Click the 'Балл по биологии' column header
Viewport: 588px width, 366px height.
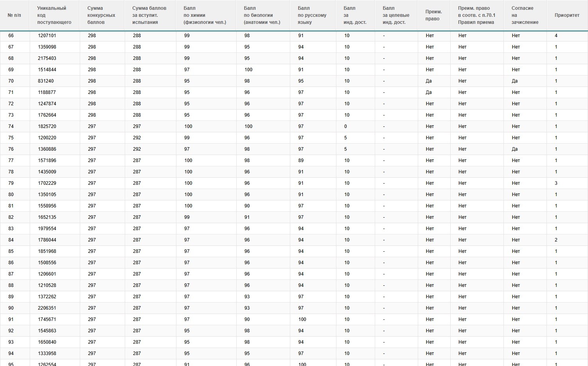coord(262,15)
